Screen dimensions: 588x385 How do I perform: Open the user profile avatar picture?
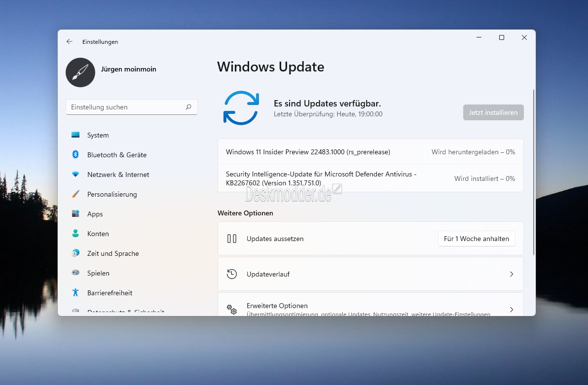pyautogui.click(x=80, y=72)
